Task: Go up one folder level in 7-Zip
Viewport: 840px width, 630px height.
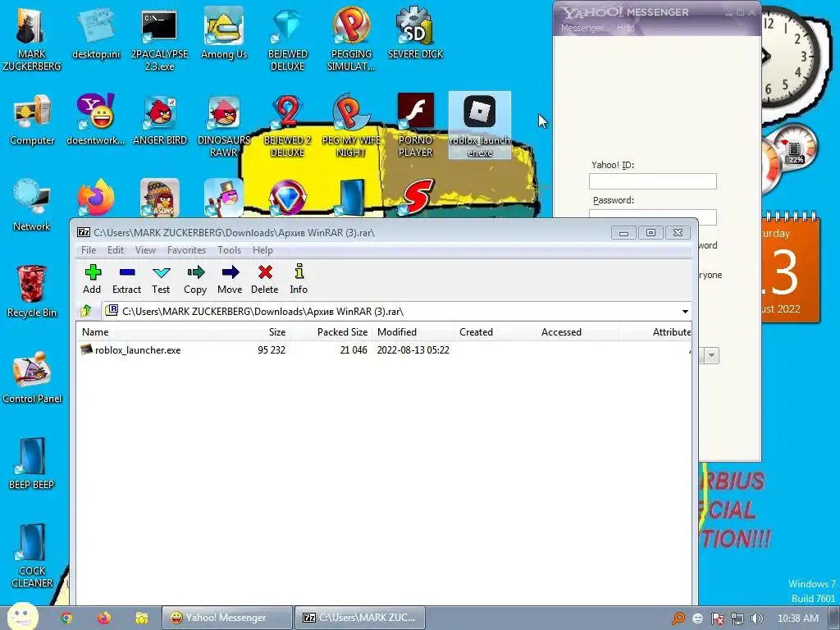Action: [85, 311]
